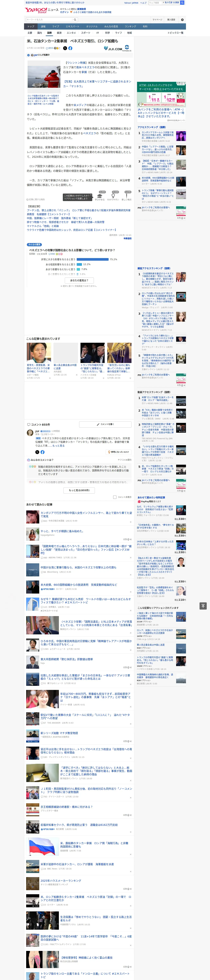
Task: Click the コメントを書く button
Action: click(105, 424)
